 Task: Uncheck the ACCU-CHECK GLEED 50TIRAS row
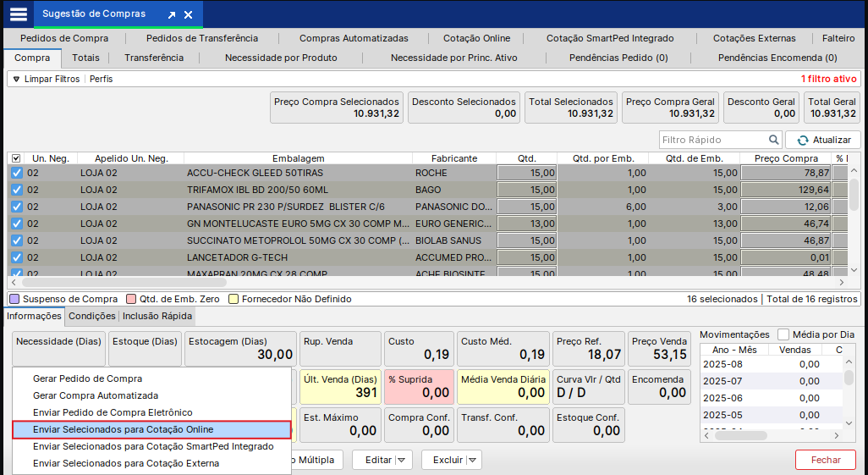point(17,173)
